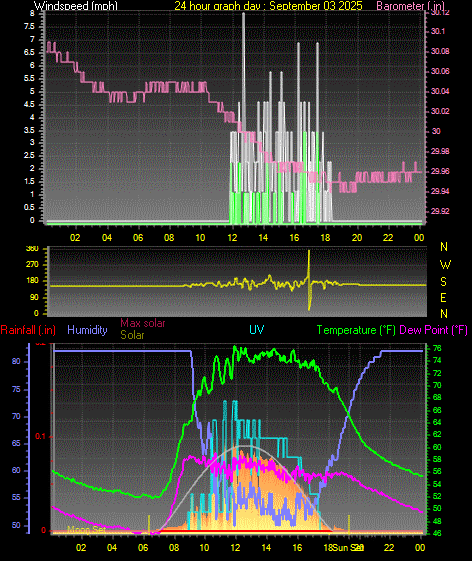472x561 pixels.
Task: Click the Temperature (°F) legend label
Action: 356,330
